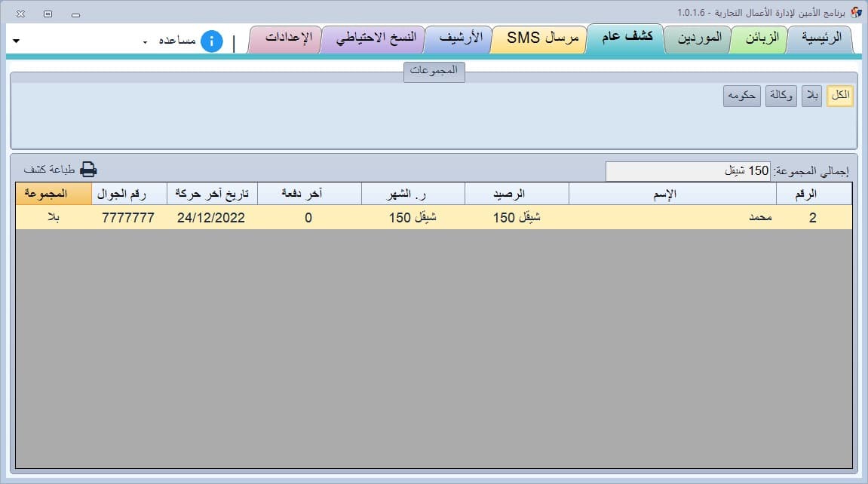This screenshot has height=484, width=868.
Task: Click the phone number 7777777 cell
Action: [x=129, y=217]
